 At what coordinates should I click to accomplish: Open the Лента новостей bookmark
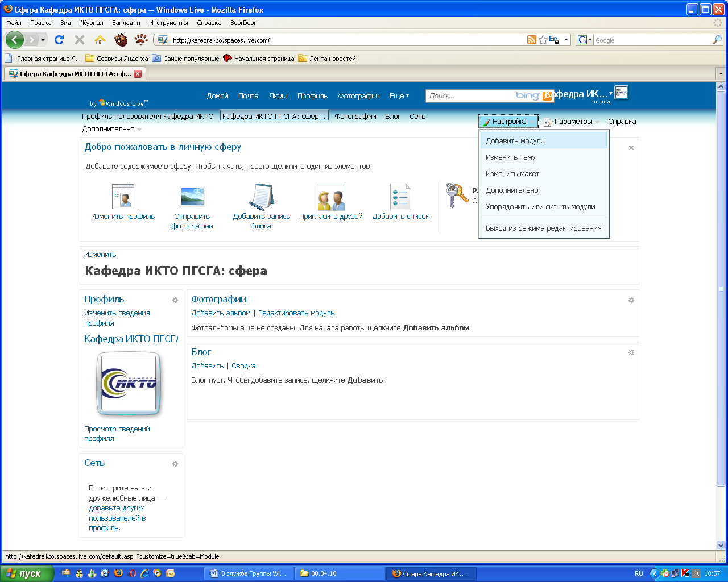click(327, 59)
